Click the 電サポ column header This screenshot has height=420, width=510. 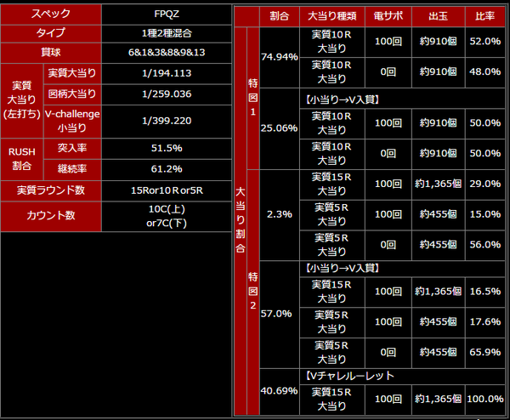(x=388, y=16)
